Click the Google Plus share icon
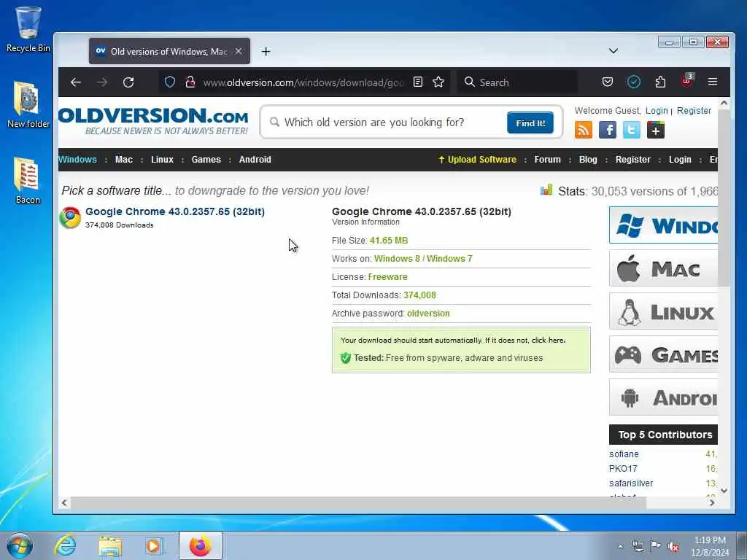This screenshot has width=747, height=560. 656,130
